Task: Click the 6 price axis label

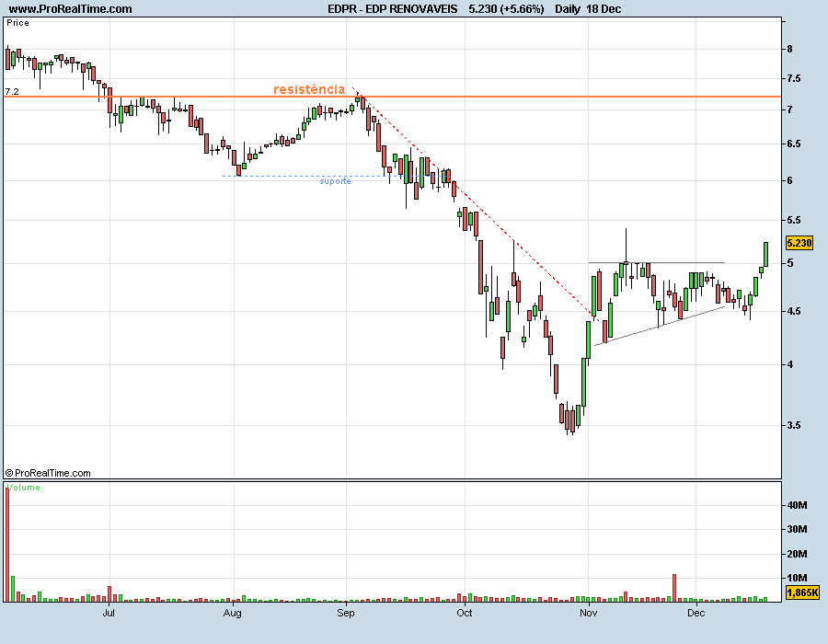Action: (789, 180)
